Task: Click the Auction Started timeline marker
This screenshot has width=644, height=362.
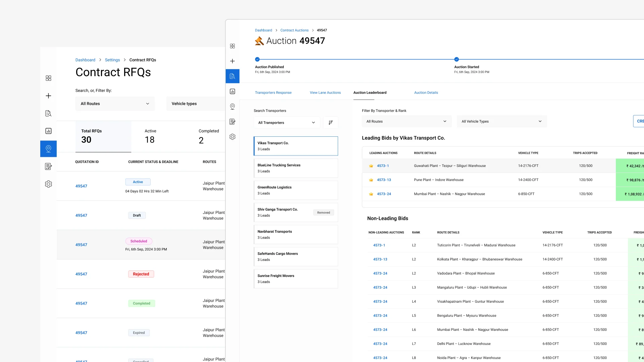Action: tap(457, 59)
